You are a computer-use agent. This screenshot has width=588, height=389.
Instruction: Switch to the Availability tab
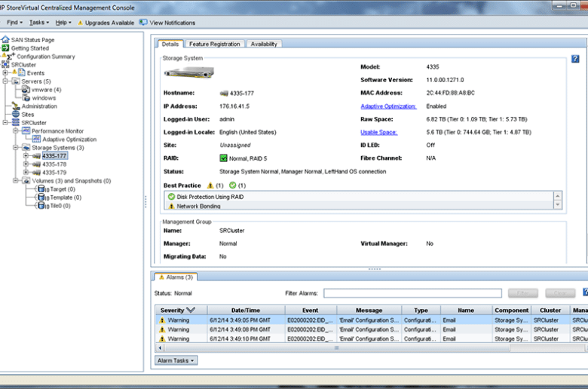[x=264, y=44]
